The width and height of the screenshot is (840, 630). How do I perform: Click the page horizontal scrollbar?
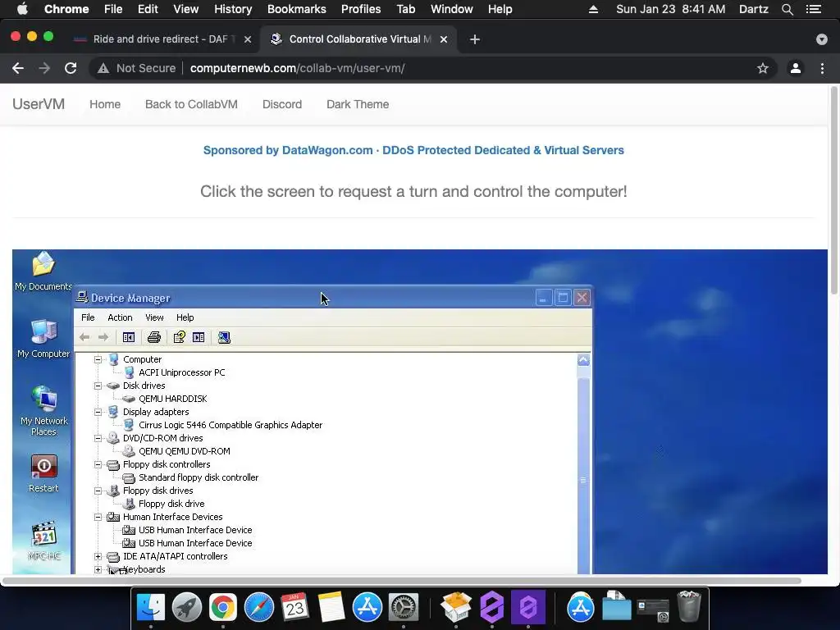pyautogui.click(x=402, y=581)
